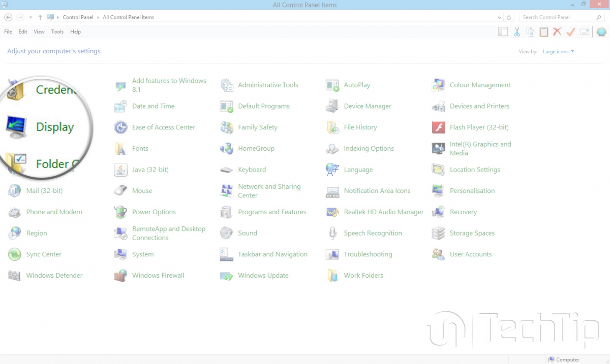The width and height of the screenshot is (610, 364).
Task: Click the Windows Update link
Action: [263, 276]
